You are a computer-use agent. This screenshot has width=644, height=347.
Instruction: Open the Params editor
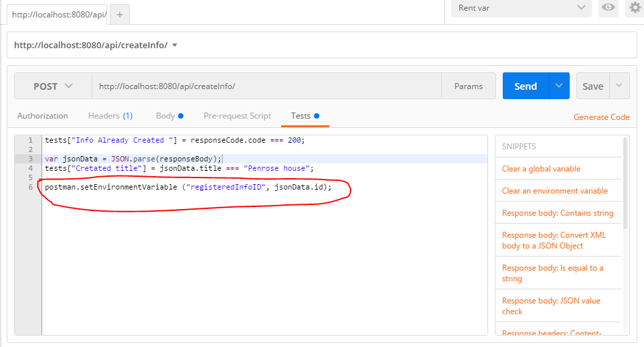(468, 86)
